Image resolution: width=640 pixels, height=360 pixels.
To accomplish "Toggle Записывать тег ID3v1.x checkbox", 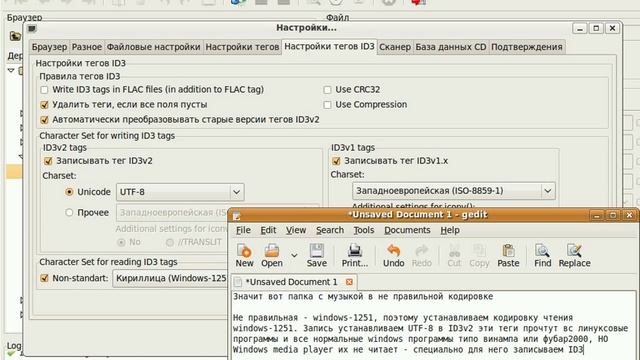I will tap(336, 161).
